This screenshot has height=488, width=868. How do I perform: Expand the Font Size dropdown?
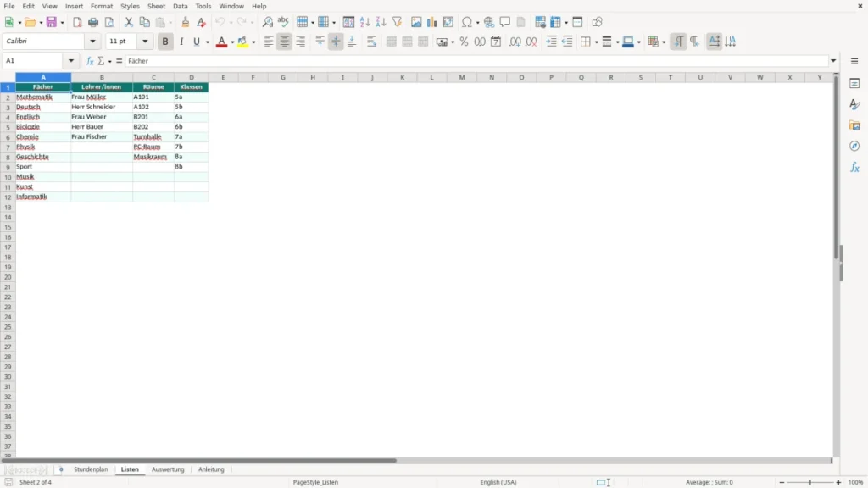[x=145, y=42]
